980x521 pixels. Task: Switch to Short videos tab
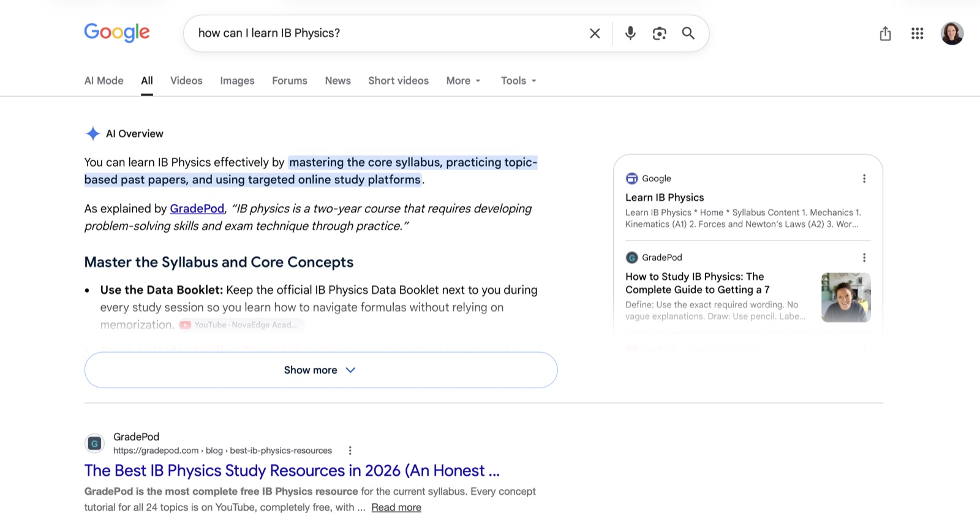[x=398, y=81]
